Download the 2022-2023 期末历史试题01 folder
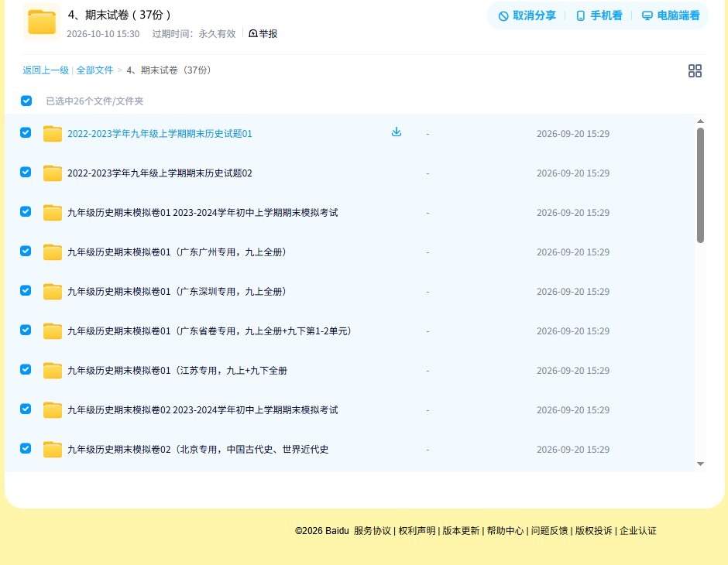This screenshot has height=565, width=728. [396, 132]
